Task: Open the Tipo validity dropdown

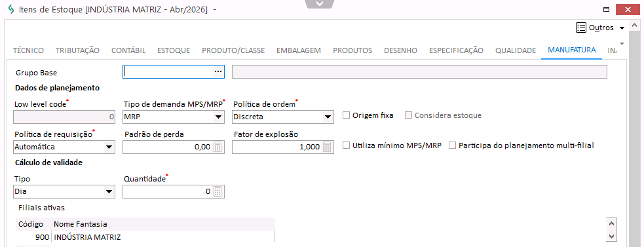Action: (x=109, y=191)
